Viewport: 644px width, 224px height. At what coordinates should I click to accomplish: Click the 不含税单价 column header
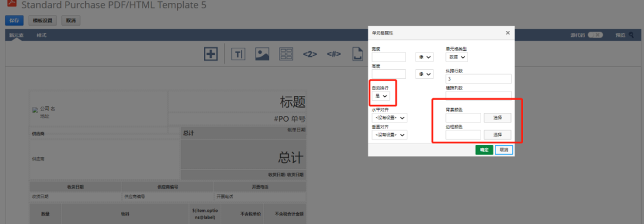pyautogui.click(x=242, y=214)
